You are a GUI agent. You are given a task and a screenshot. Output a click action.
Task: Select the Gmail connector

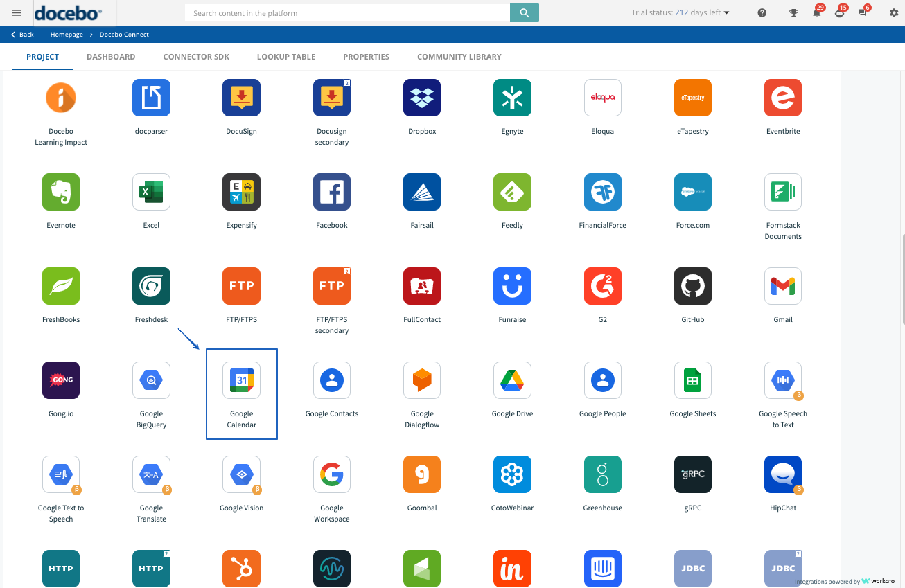(x=783, y=286)
